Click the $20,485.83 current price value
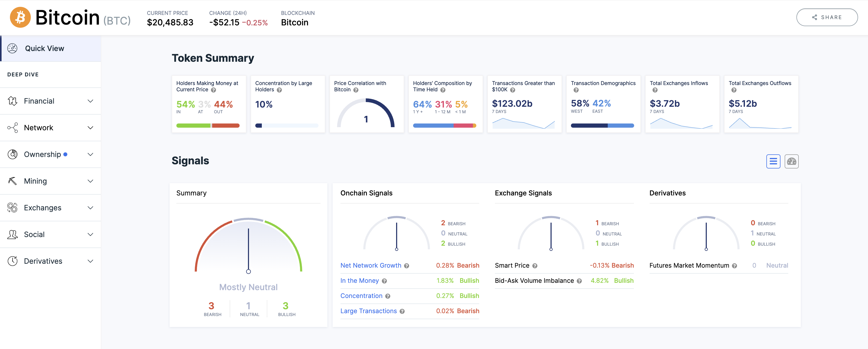The image size is (868, 349). point(170,22)
